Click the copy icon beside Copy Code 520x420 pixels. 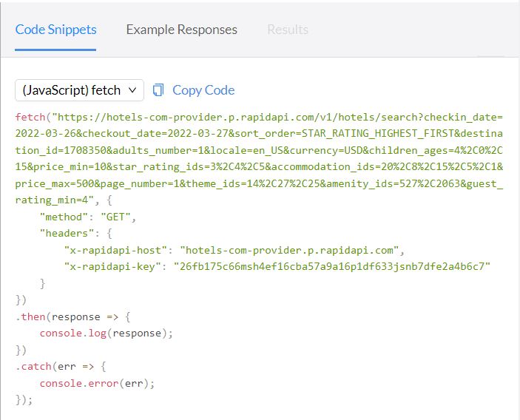click(x=158, y=90)
